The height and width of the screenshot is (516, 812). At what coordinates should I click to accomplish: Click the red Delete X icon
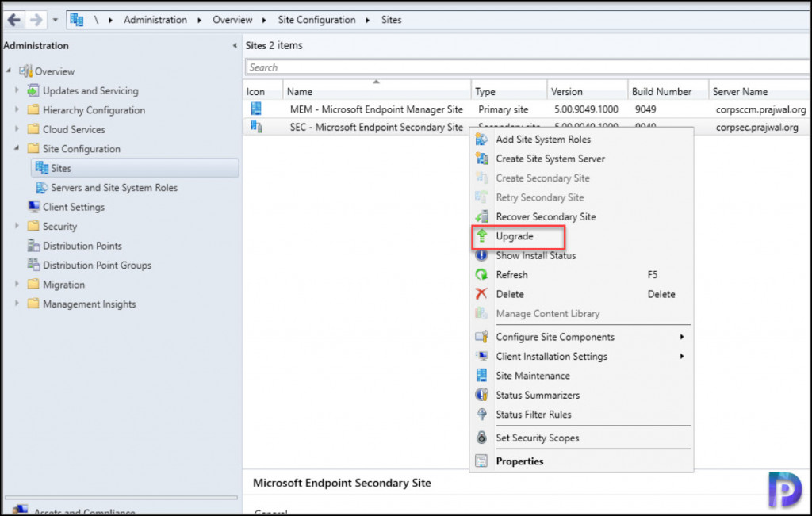point(481,294)
